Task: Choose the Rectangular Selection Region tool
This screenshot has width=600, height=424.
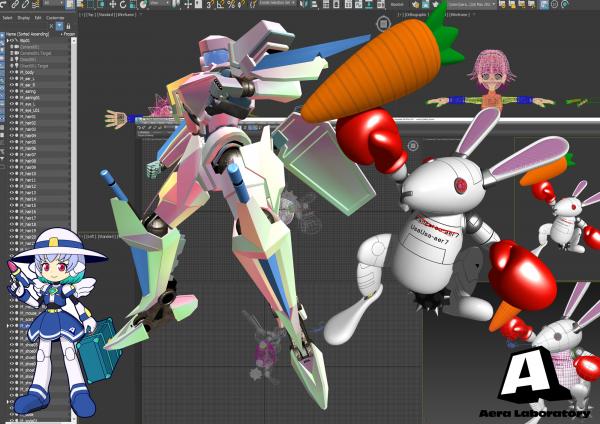Action: (91, 4)
